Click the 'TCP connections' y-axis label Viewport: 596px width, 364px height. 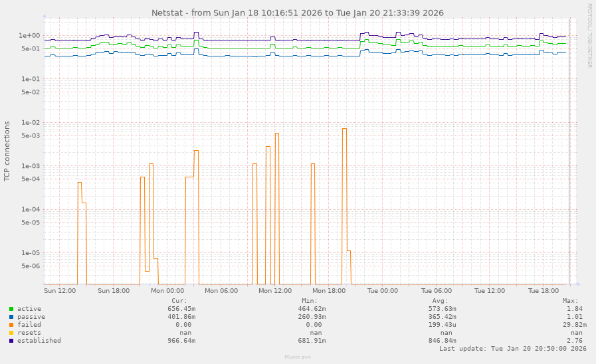(x=7, y=151)
